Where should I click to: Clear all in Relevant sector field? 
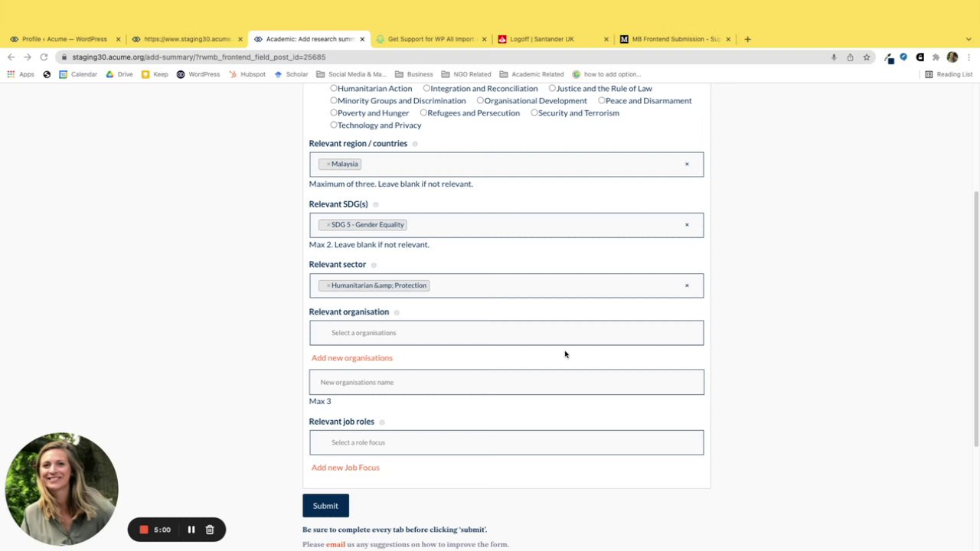687,285
